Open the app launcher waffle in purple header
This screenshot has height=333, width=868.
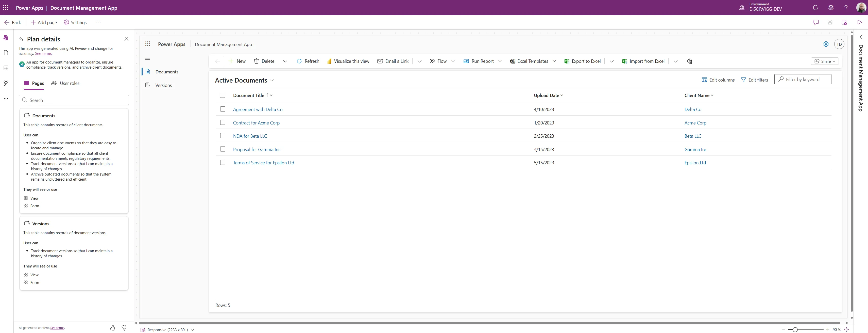coord(6,7)
